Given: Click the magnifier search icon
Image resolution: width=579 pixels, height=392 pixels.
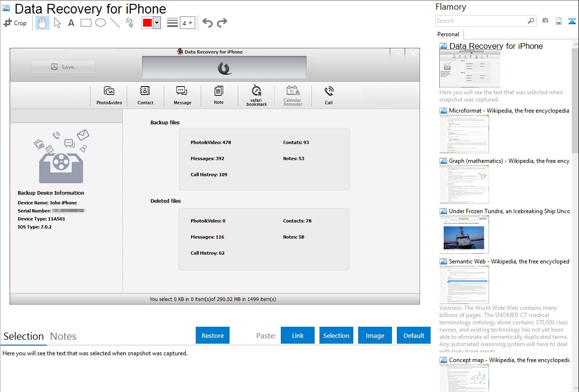Looking at the screenshot, I should (531, 21).
